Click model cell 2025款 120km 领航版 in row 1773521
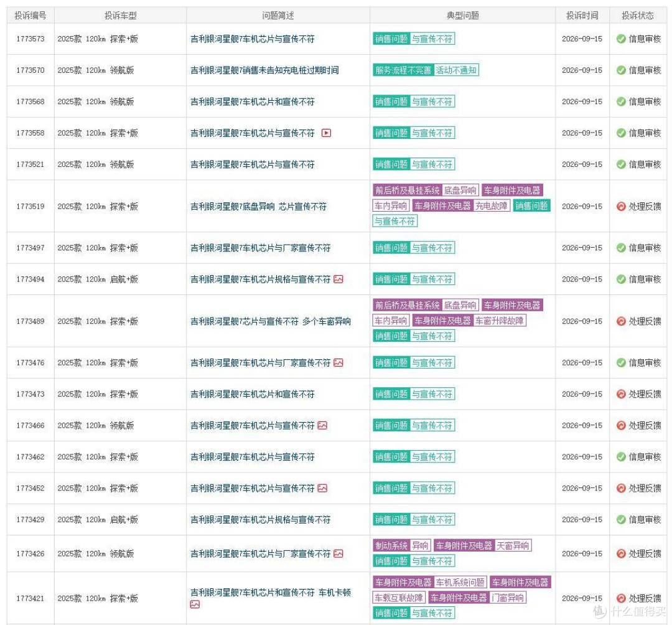Screen dimensions: 672x625 (x=96, y=164)
